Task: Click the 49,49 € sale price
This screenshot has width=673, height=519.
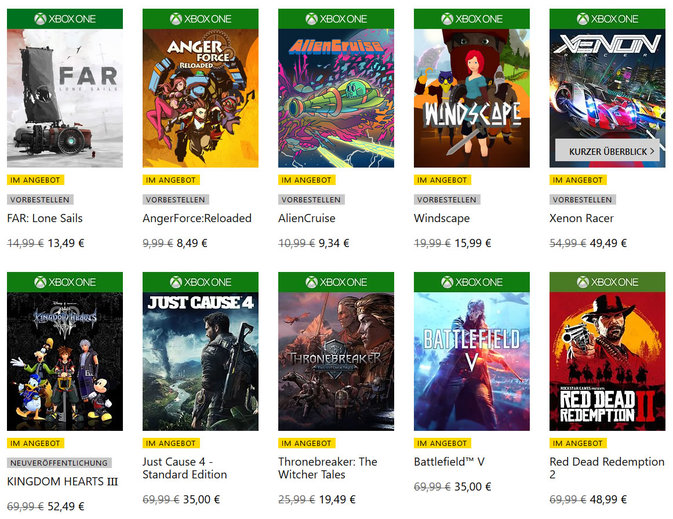Action: [x=609, y=243]
